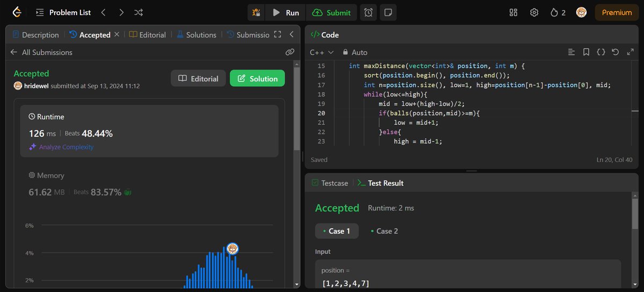Viewport: 644px width, 292px height.
Task: Toggle the Auto mode lock
Action: (355, 53)
